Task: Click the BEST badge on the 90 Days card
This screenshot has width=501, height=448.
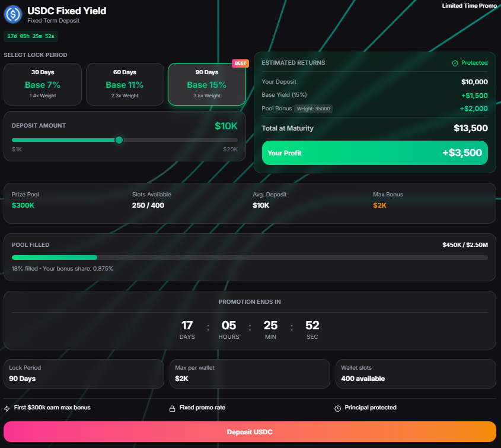Action: [x=240, y=63]
